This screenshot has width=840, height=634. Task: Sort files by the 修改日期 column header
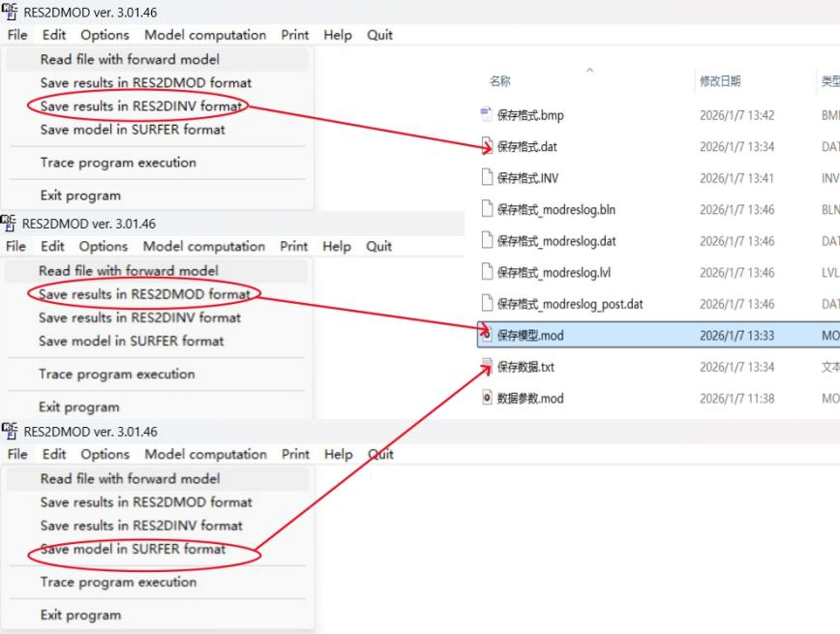pos(720,82)
